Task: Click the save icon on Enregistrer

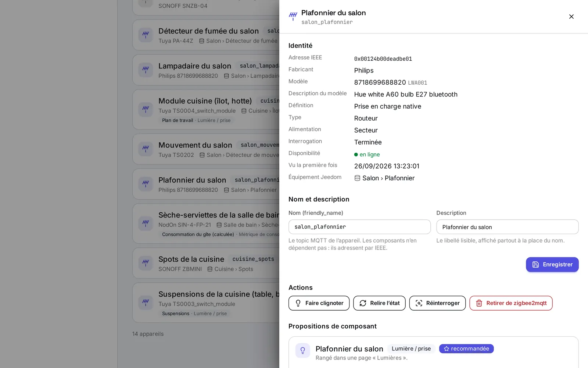Action: [x=535, y=265]
